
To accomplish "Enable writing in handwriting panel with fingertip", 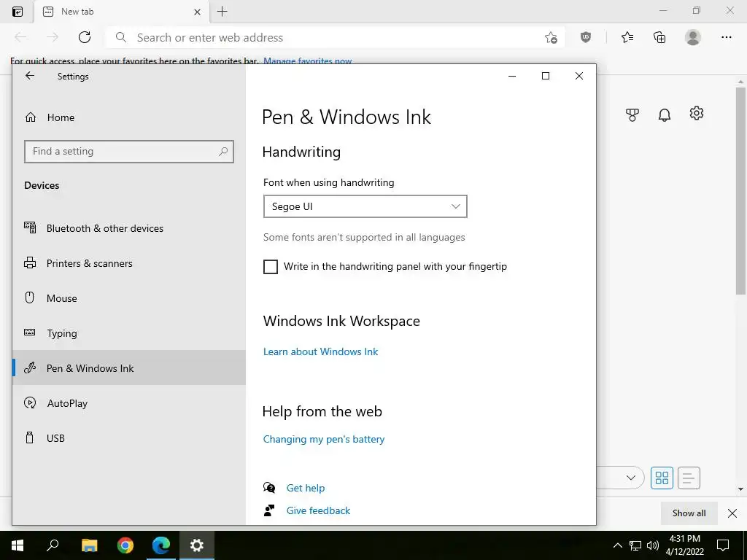I will tap(270, 267).
